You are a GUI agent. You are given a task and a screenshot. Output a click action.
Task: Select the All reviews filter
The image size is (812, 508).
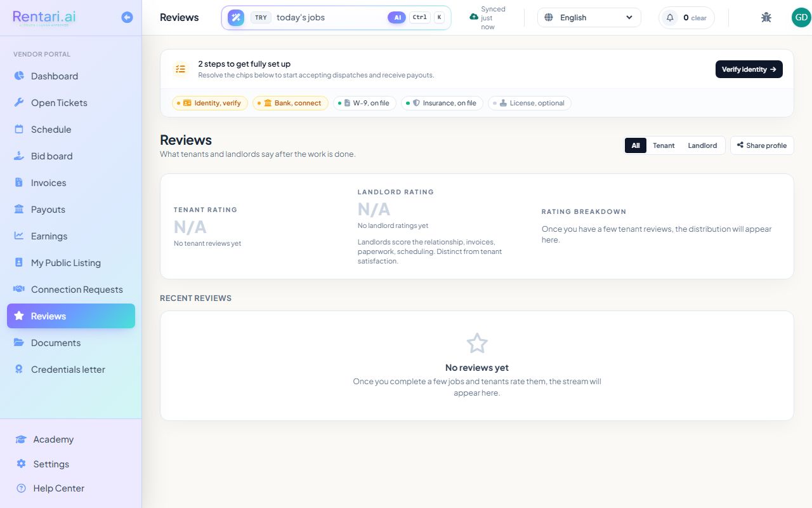pos(636,145)
